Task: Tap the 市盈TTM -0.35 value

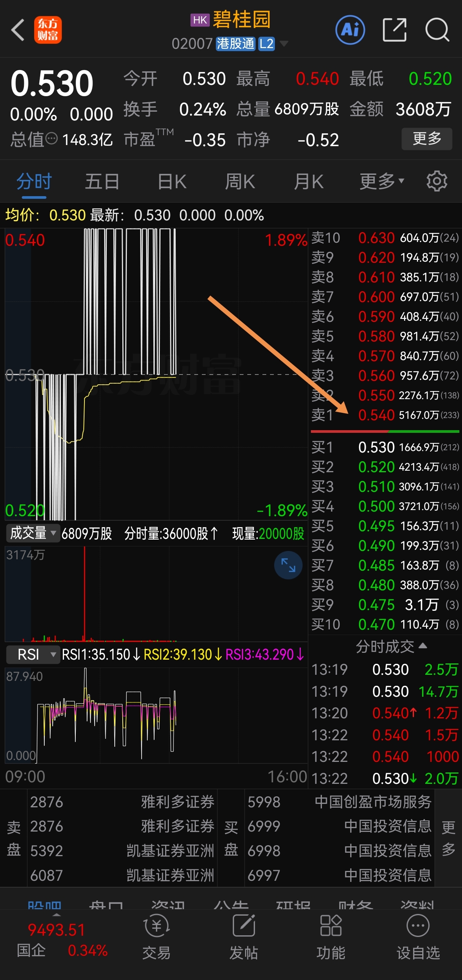Action: click(205, 140)
